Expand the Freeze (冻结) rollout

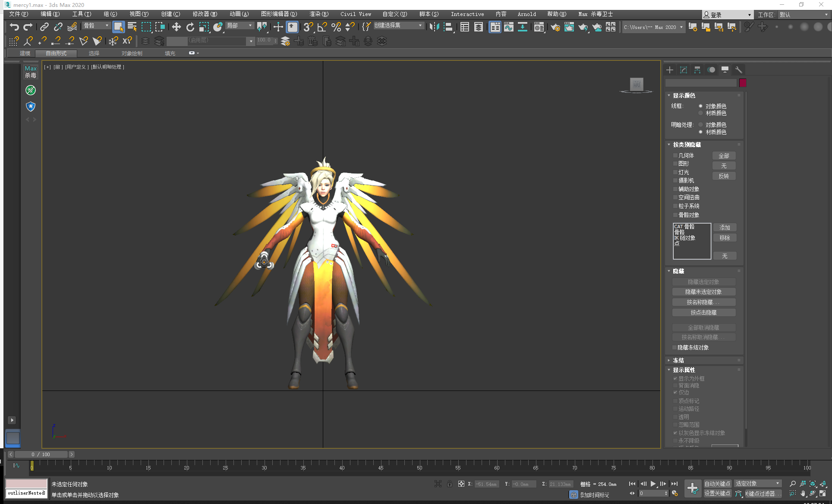click(x=678, y=360)
